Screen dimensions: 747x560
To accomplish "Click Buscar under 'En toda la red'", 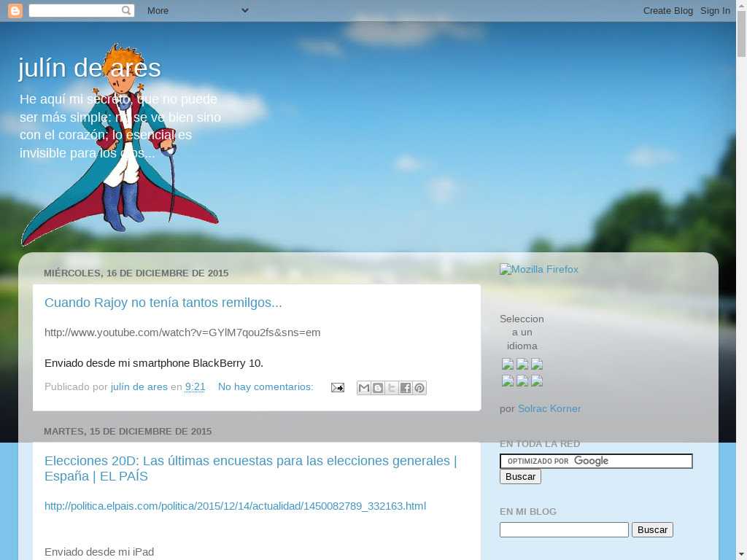I will pos(520,477).
